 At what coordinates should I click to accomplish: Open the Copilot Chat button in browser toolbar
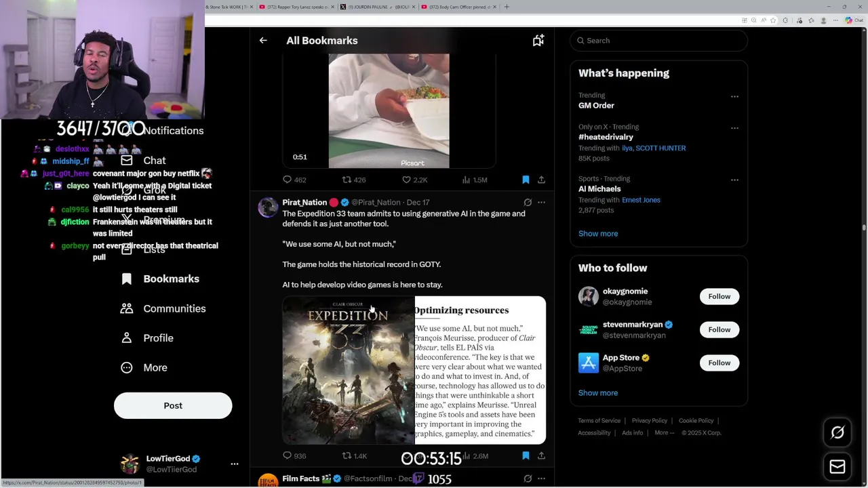854,20
